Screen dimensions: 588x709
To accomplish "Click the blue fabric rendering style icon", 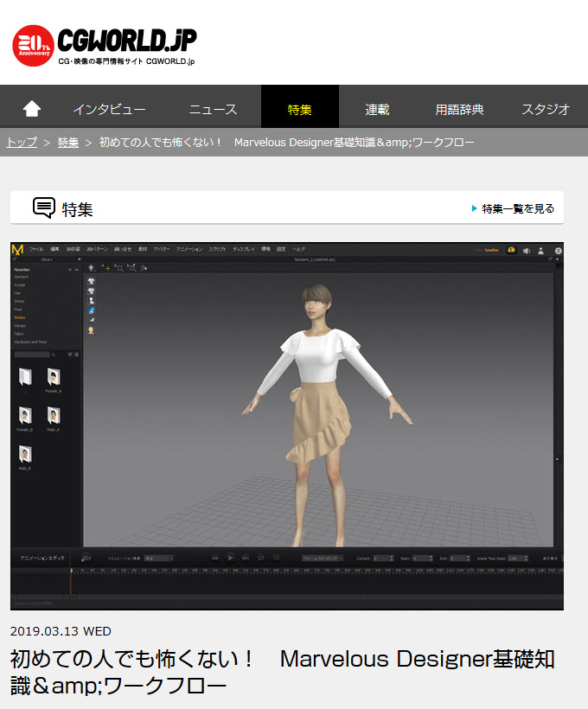I will [91, 310].
